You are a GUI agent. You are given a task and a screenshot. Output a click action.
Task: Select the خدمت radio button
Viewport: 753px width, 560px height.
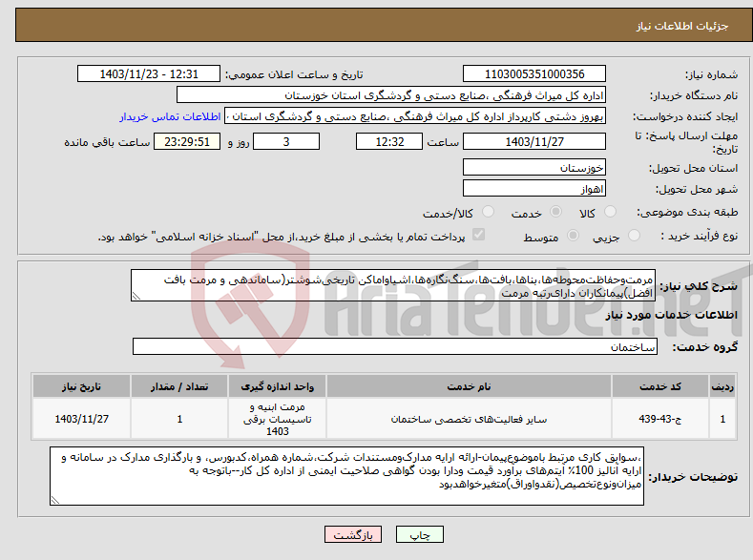click(x=555, y=212)
